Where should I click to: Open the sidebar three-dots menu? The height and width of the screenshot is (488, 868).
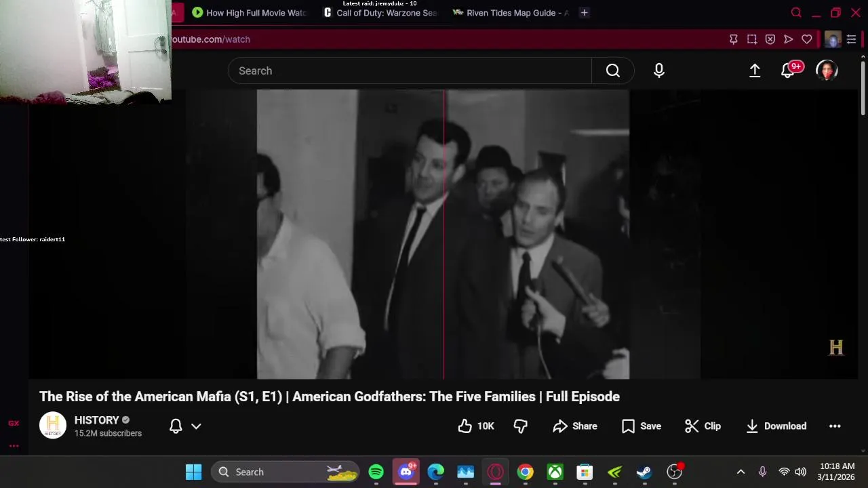[14, 446]
